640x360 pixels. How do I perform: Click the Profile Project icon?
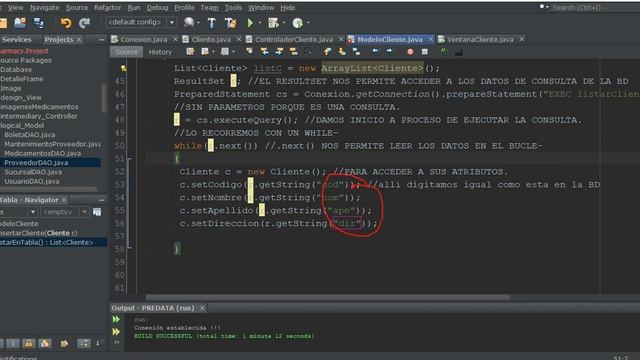point(298,23)
